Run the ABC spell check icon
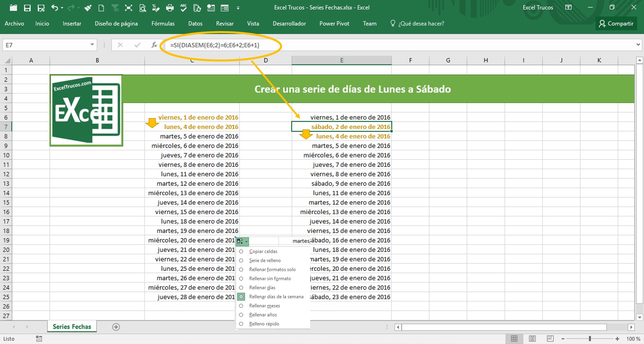 [x=183, y=8]
